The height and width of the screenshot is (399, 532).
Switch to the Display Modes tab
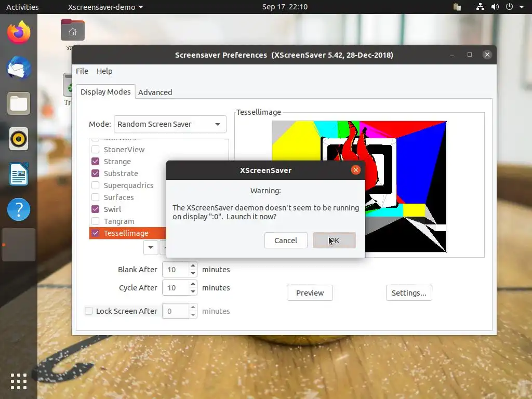pyautogui.click(x=105, y=92)
